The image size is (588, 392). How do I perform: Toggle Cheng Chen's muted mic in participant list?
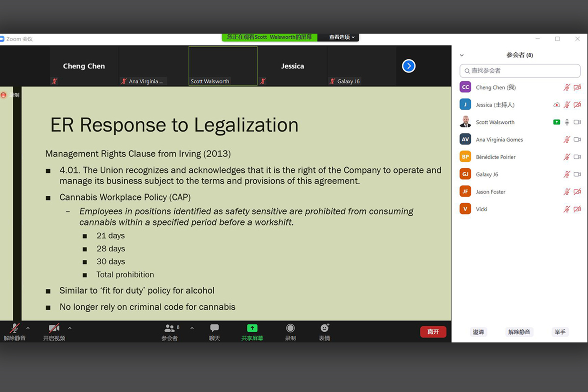[567, 87]
